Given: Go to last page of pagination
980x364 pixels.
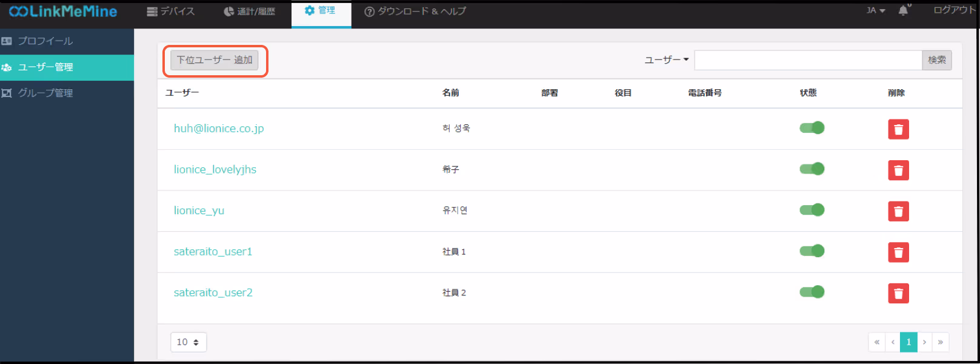Looking at the screenshot, I should click(x=941, y=342).
